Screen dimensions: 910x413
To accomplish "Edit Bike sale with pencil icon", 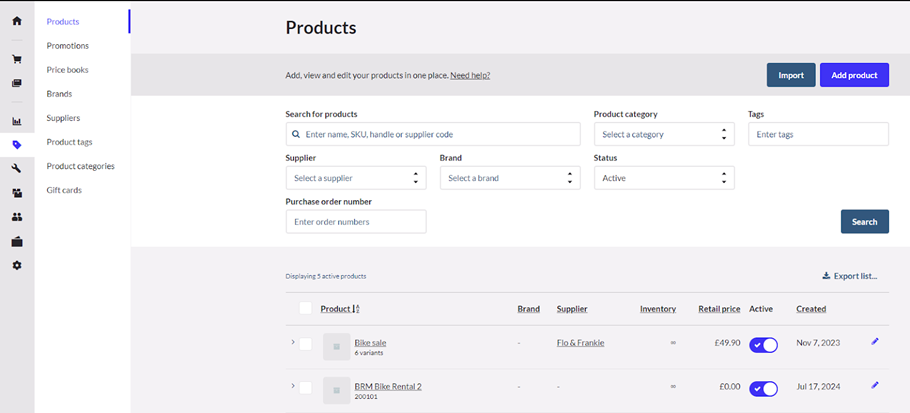I will click(875, 342).
